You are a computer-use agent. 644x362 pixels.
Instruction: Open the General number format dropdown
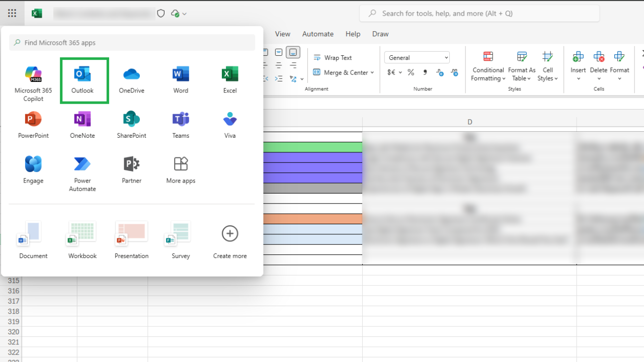click(x=417, y=57)
